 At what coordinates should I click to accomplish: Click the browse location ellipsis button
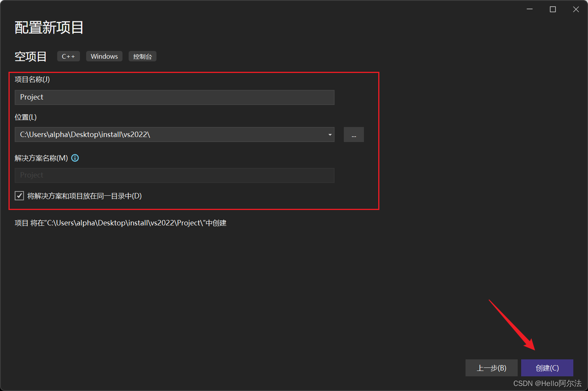[x=354, y=135]
